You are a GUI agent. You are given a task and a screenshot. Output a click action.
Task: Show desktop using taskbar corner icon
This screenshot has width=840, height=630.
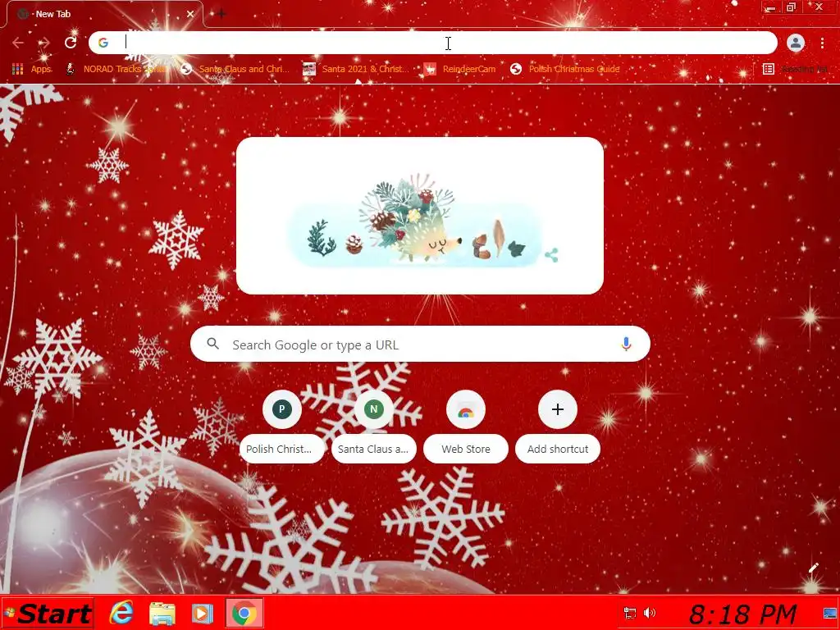(x=830, y=613)
